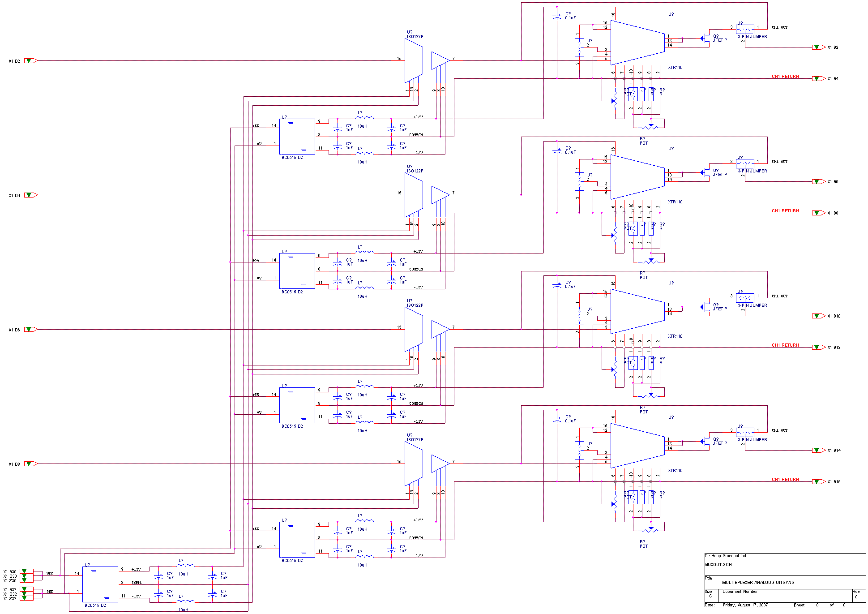The height and width of the screenshot is (614, 868).
Task: Click the VCC net label
Action: tap(50, 574)
